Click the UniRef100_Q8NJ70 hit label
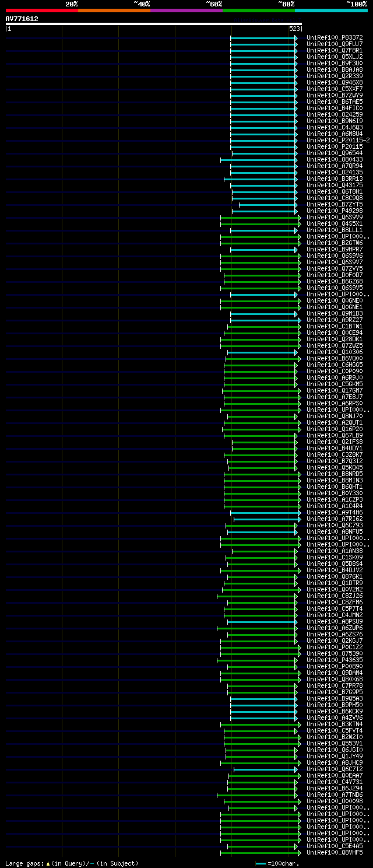This screenshot has height=868, width=373. [x=335, y=416]
